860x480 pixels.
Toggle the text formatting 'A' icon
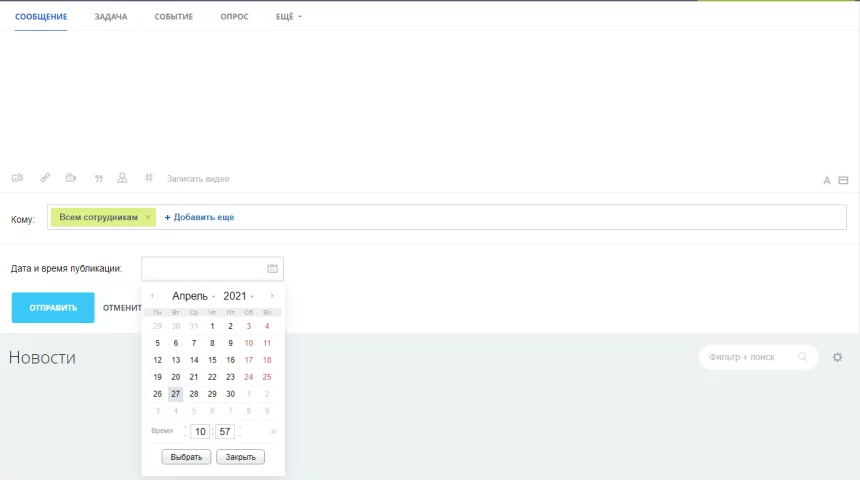point(827,181)
